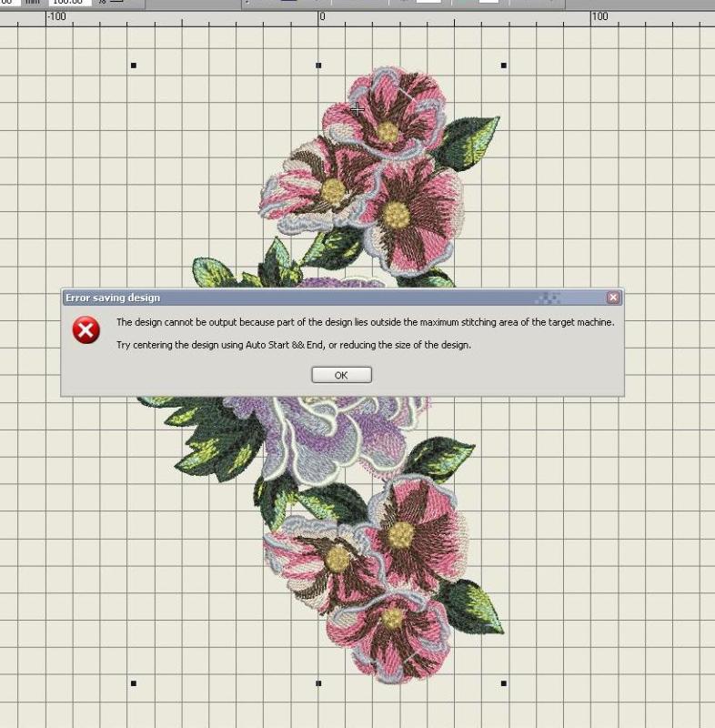Click OK in the error dialog

(x=341, y=375)
